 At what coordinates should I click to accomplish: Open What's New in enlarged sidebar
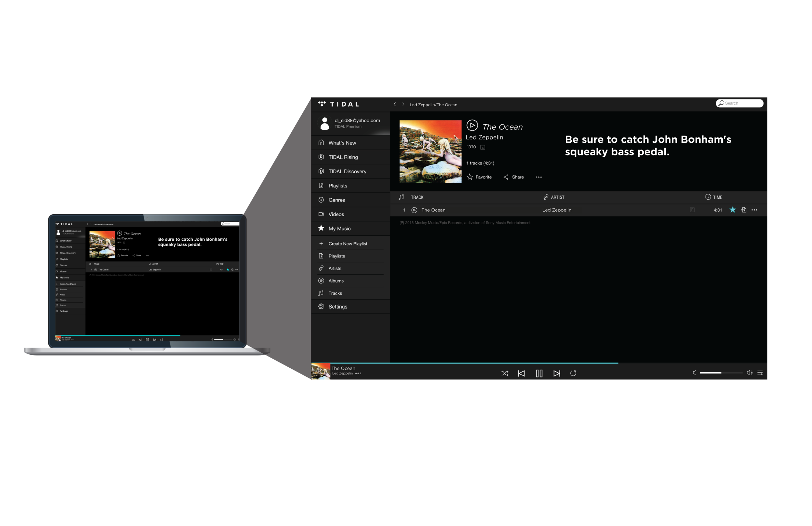pyautogui.click(x=350, y=143)
